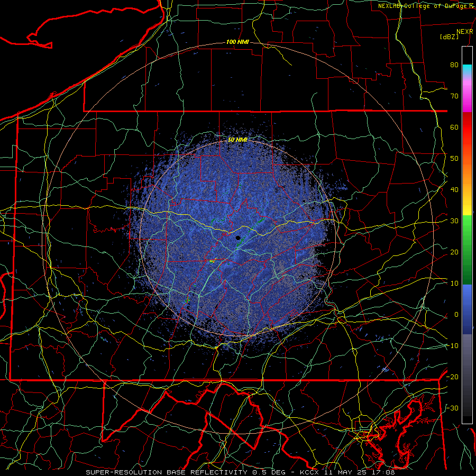
Task: Click the 60 dBZ scale value
Action: 454,127
